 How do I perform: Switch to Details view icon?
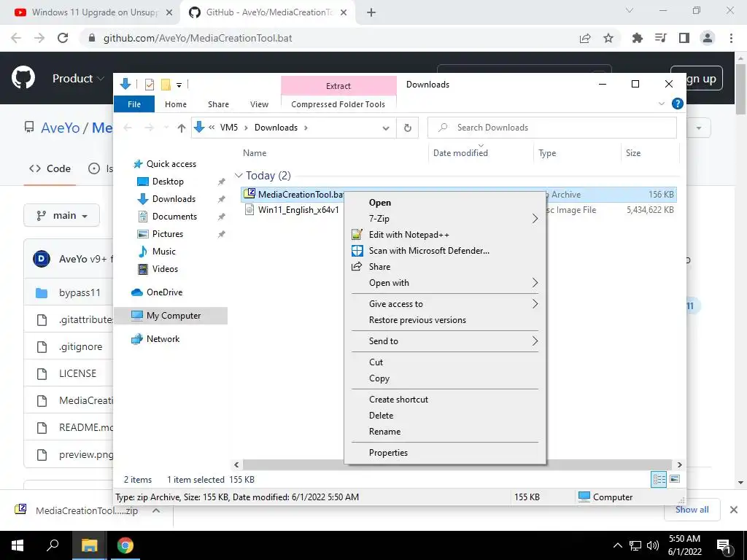[x=659, y=479]
